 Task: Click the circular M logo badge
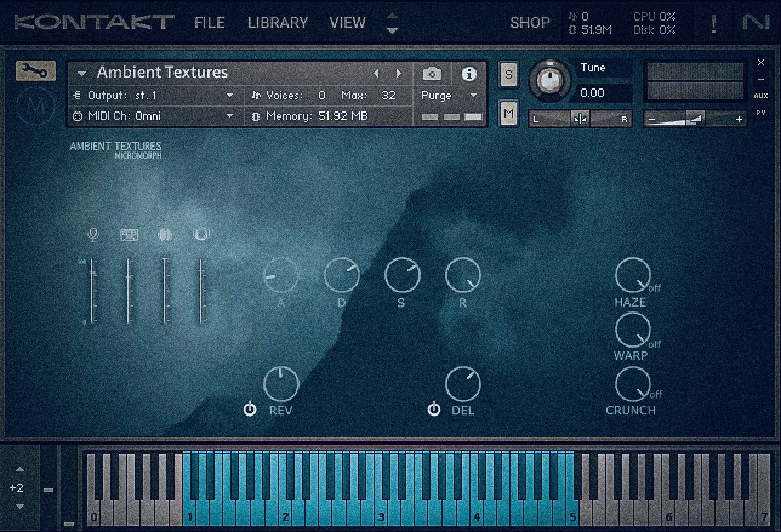point(36,107)
